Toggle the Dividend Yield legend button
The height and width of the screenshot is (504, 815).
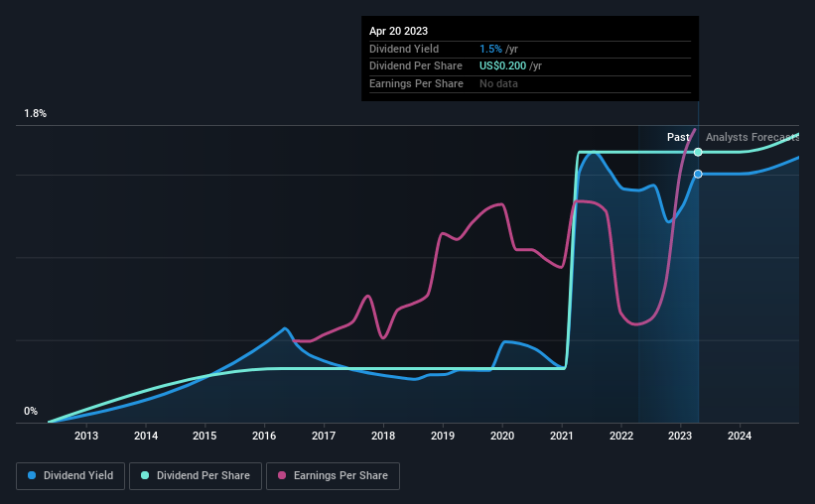[70, 475]
